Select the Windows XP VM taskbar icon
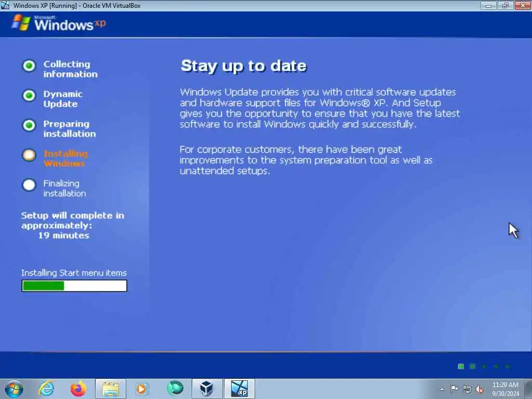This screenshot has width=532, height=399. [239, 389]
